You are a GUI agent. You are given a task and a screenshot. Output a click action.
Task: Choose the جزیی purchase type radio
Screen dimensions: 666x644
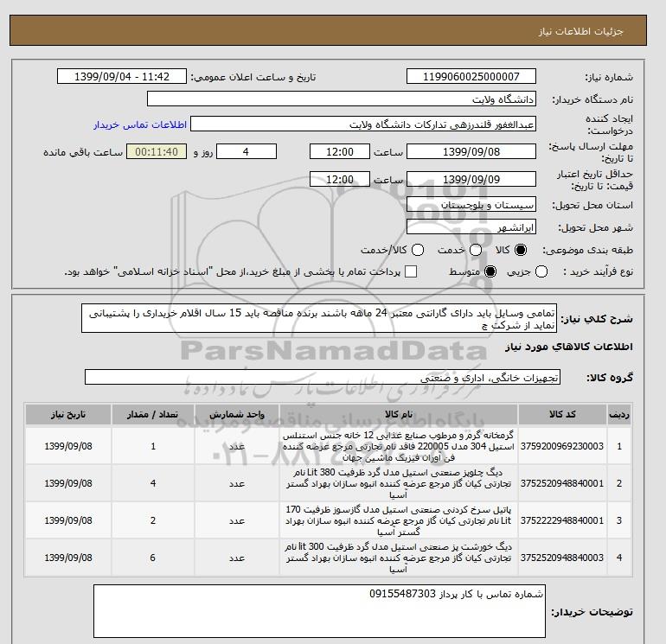541,271
